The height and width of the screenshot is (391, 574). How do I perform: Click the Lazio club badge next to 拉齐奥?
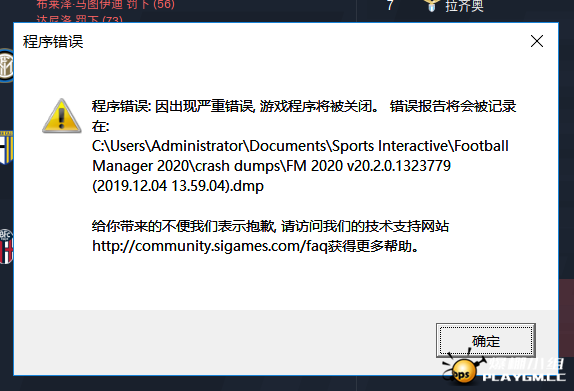(x=431, y=5)
